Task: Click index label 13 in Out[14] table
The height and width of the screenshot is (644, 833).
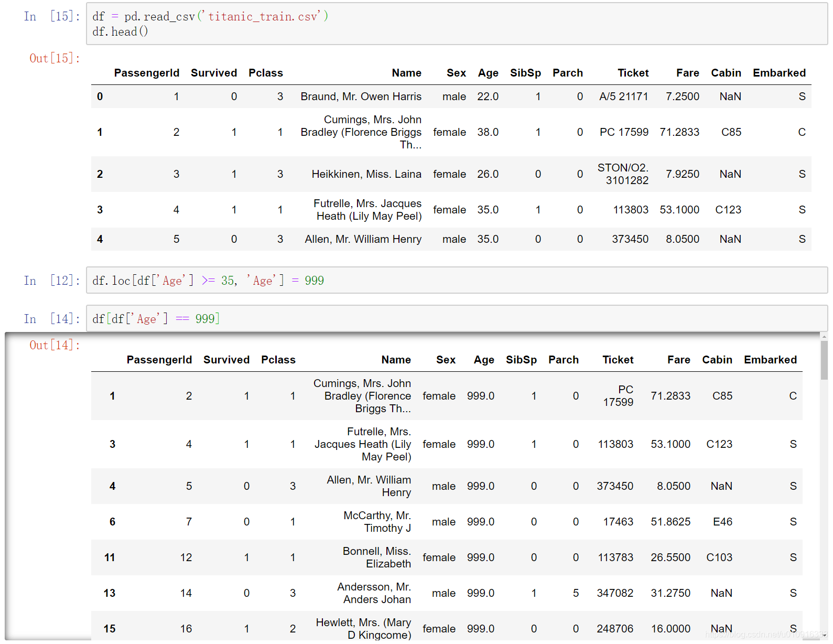Action: (x=110, y=593)
